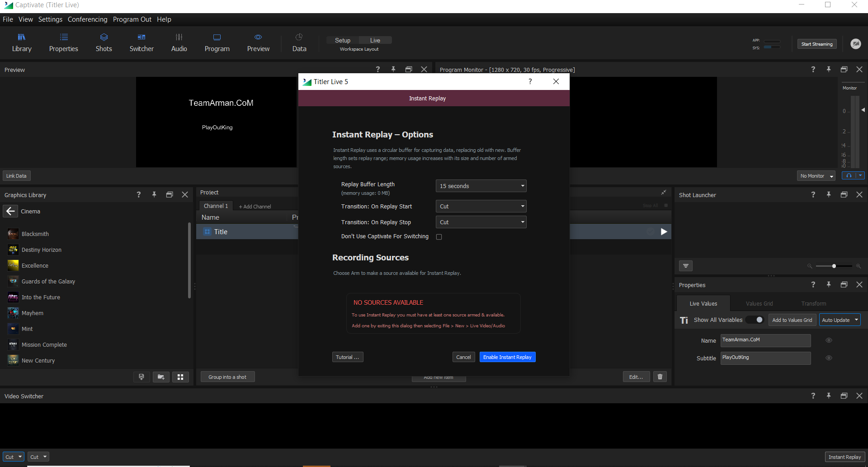868x467 pixels.
Task: Click the headphones monitor icon
Action: click(849, 176)
